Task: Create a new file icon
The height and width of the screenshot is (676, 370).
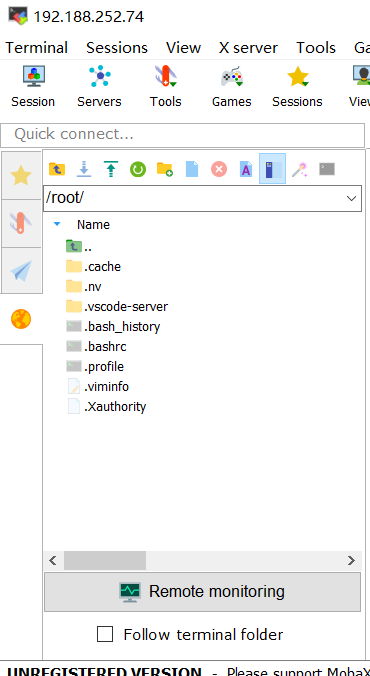Action: 192,169
